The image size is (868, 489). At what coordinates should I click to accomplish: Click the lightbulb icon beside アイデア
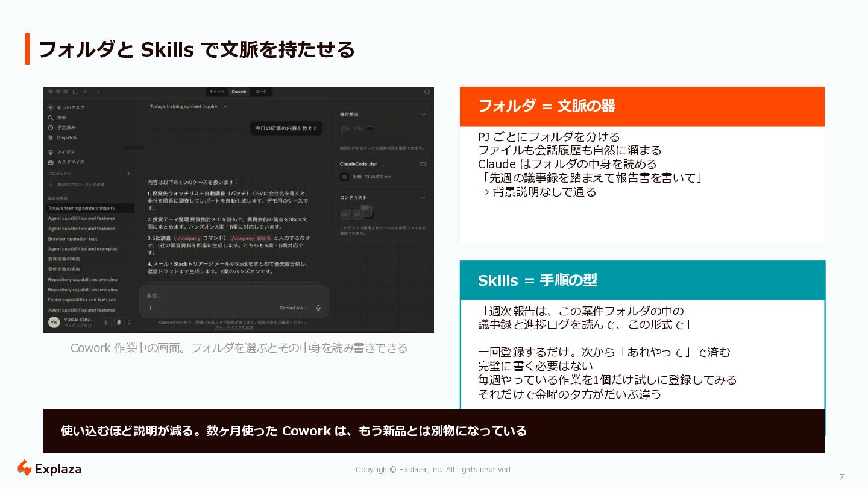(51, 152)
